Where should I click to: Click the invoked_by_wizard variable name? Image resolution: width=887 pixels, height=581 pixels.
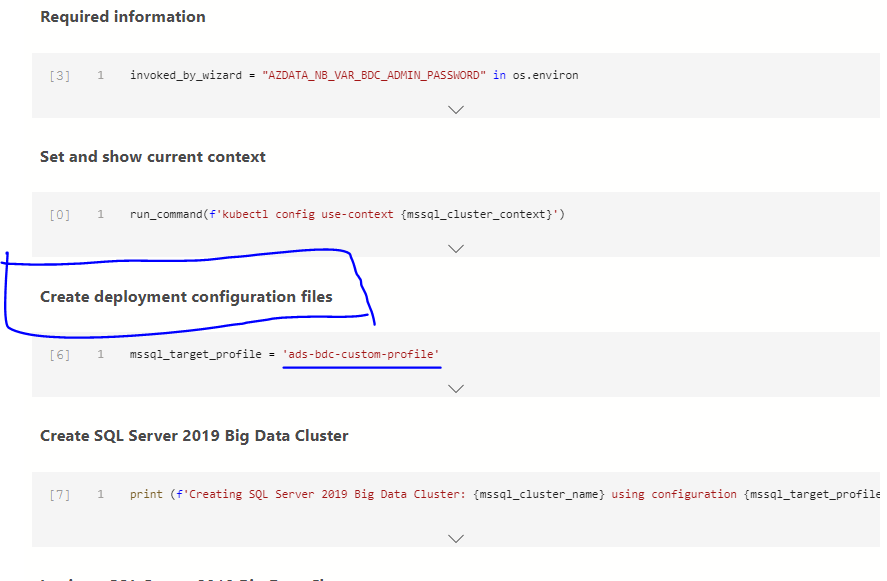186,75
